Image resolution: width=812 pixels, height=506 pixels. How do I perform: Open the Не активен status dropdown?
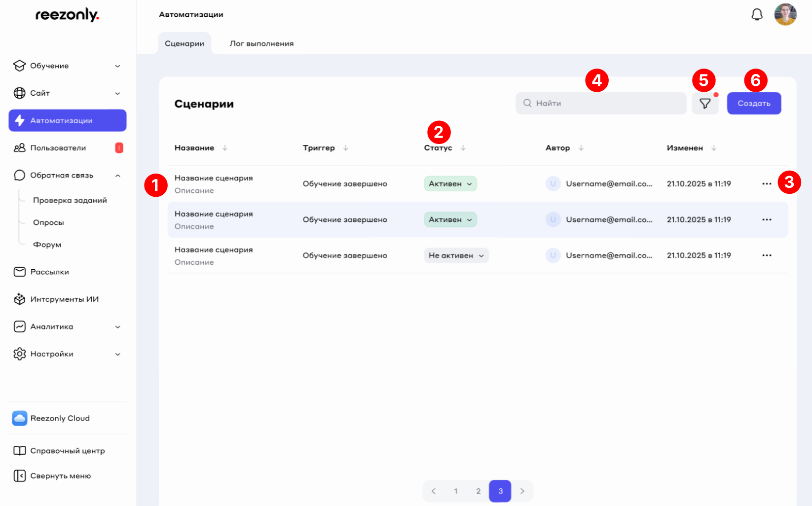(456, 255)
